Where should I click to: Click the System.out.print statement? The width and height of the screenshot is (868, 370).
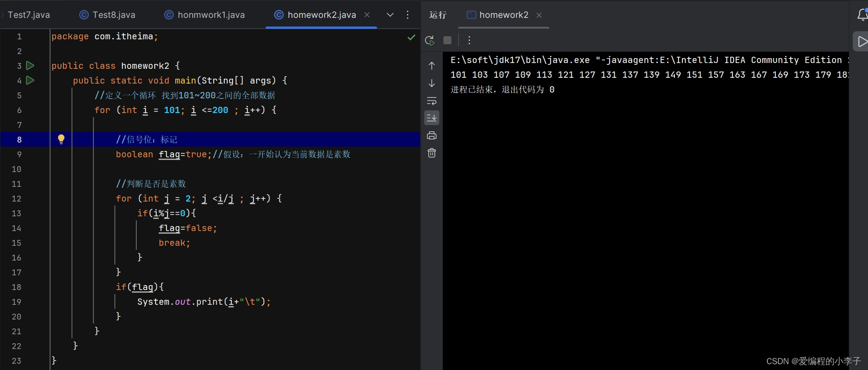[x=204, y=302]
